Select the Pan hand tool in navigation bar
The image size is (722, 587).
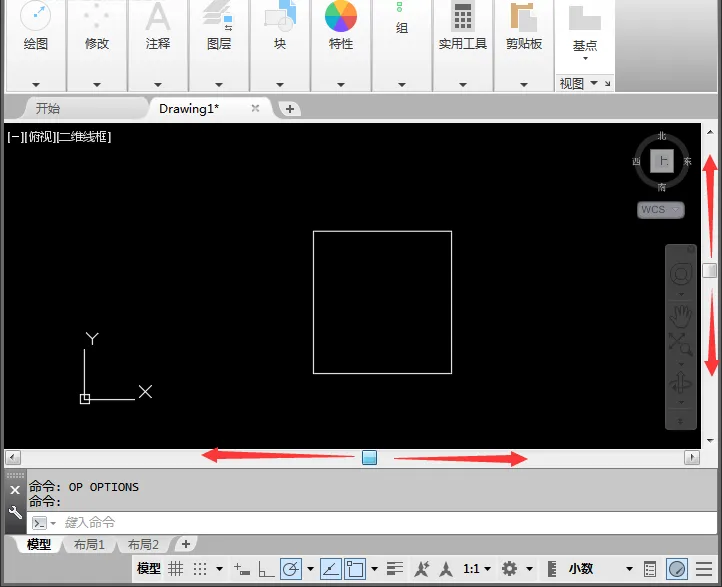(681, 316)
